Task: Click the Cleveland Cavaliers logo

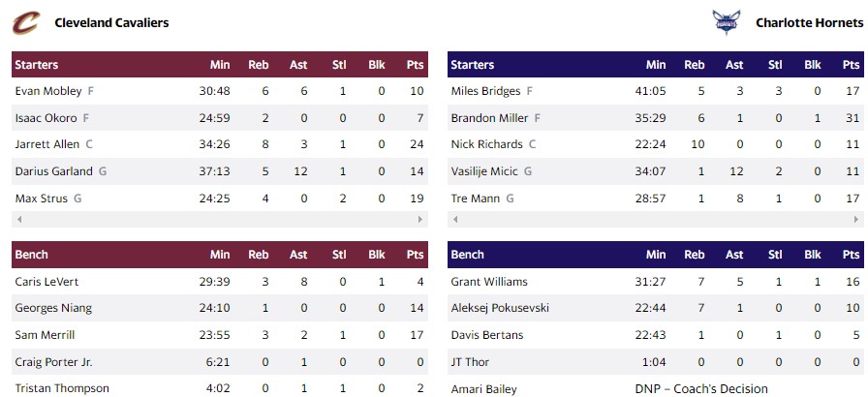Action: [x=26, y=21]
